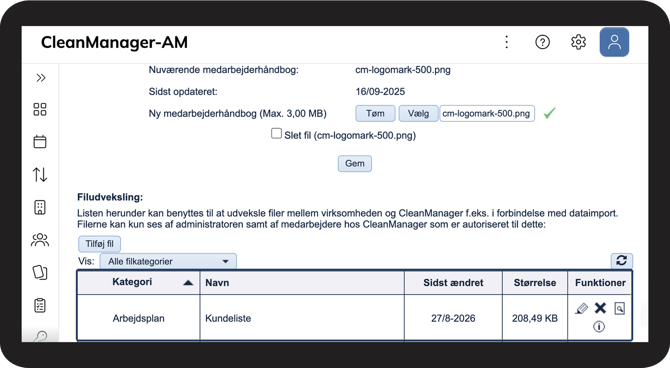Click the Vælg file button
The image size is (670, 368).
point(418,113)
